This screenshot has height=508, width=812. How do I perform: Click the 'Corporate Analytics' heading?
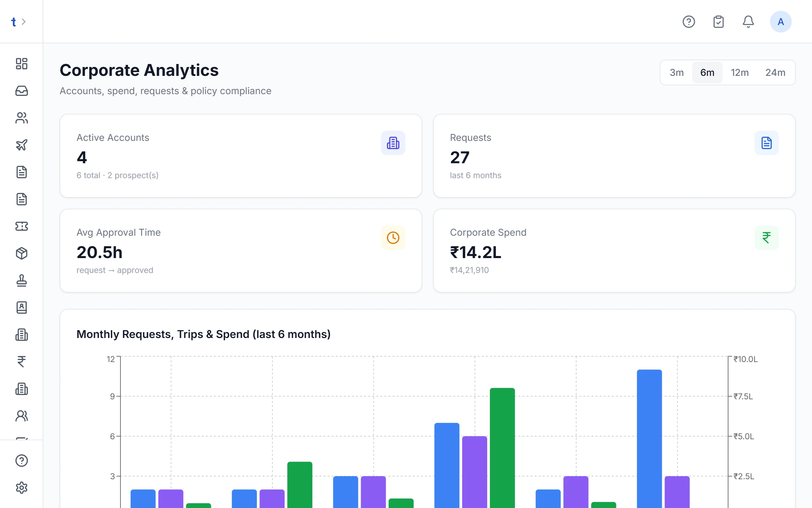[x=139, y=70]
